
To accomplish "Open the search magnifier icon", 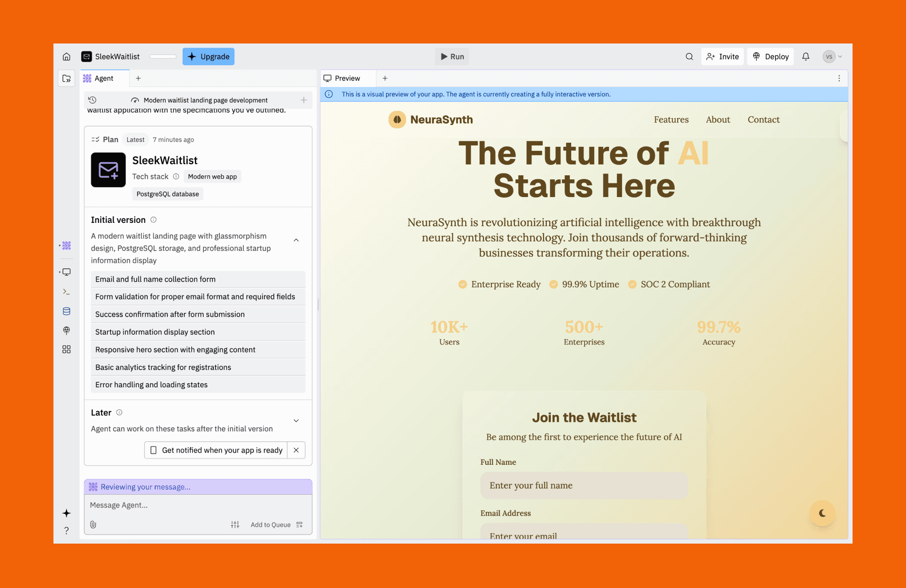I will 689,57.
